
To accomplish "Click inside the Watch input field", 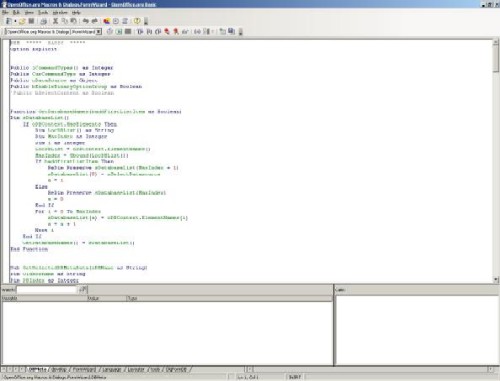I will pos(47,290).
